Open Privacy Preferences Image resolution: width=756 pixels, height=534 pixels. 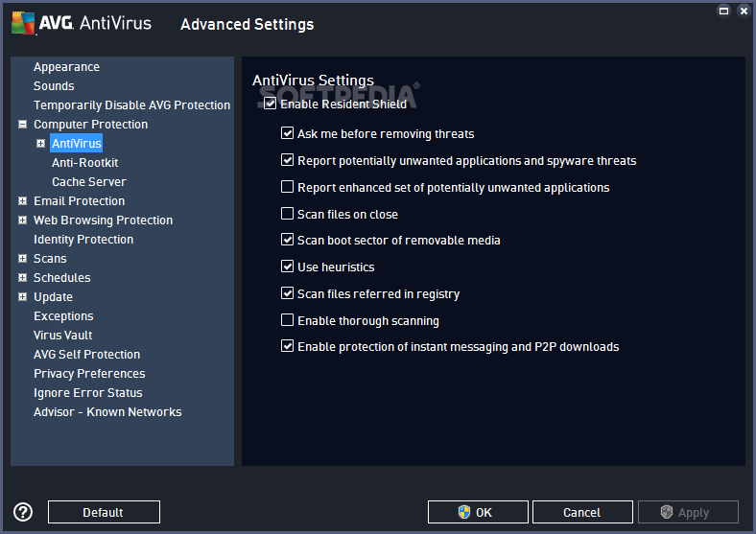[89, 374]
